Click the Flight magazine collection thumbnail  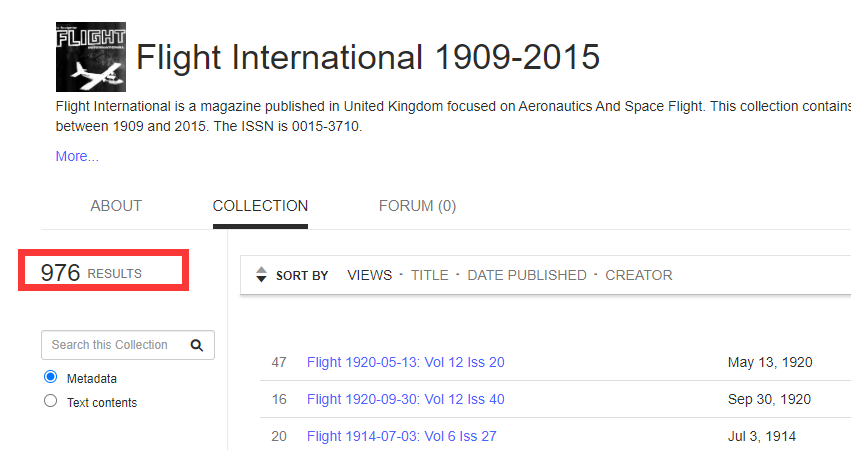point(91,57)
